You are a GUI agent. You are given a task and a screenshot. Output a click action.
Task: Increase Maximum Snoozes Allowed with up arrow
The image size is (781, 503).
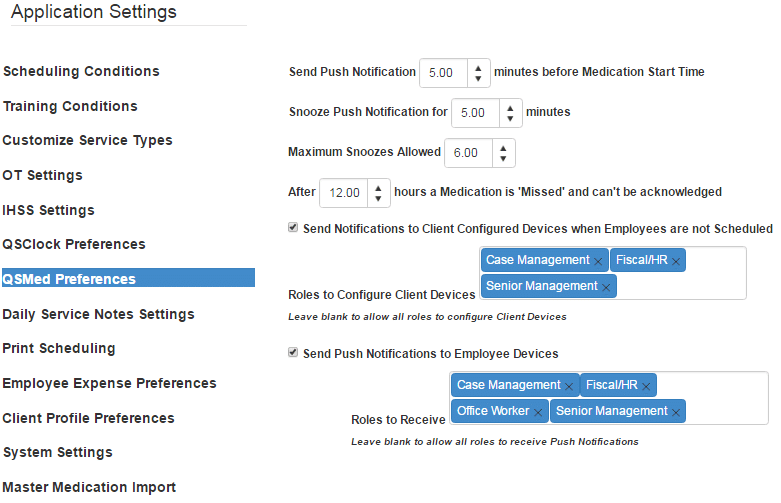pyautogui.click(x=503, y=147)
